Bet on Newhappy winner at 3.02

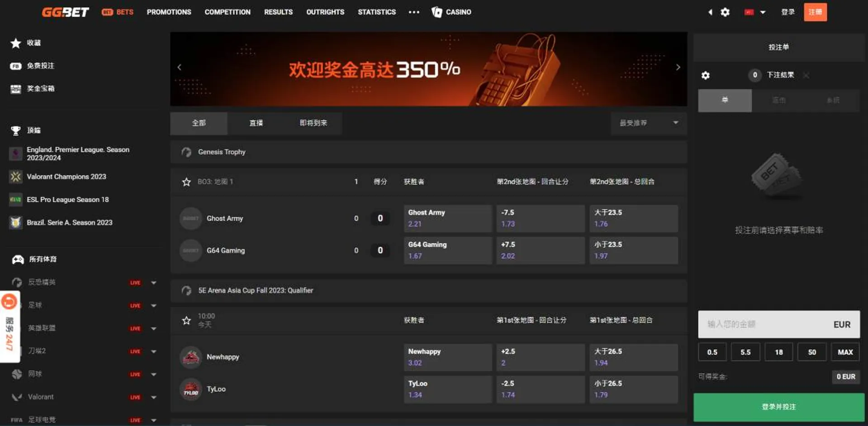pyautogui.click(x=448, y=357)
